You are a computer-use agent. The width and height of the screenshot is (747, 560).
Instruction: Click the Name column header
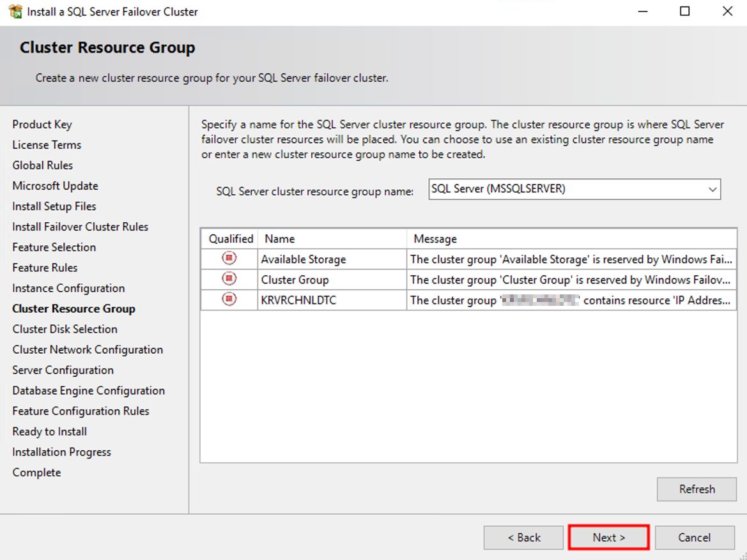tap(332, 239)
